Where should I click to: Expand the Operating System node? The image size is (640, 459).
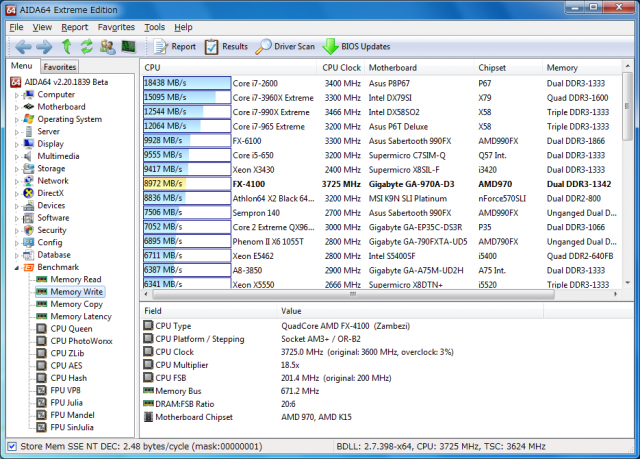[x=17, y=120]
